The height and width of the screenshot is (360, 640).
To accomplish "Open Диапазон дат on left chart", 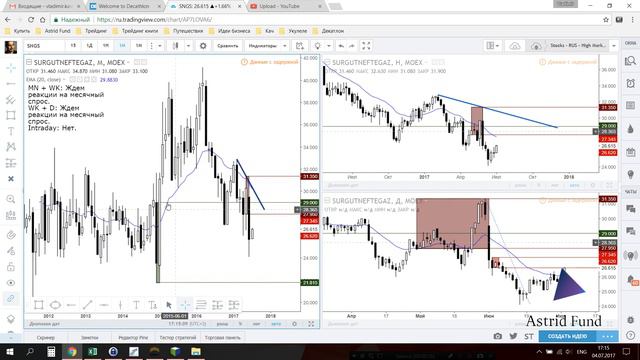I will [44, 324].
